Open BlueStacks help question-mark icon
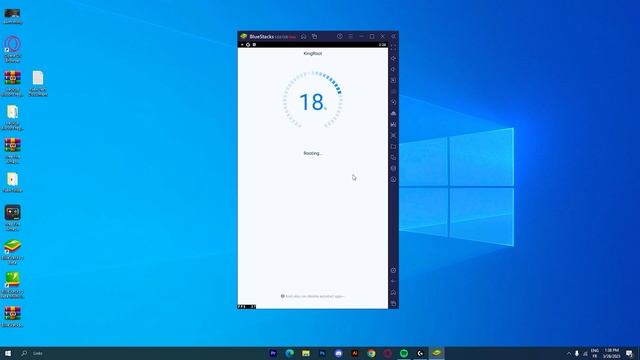The image size is (640, 360). [340, 36]
